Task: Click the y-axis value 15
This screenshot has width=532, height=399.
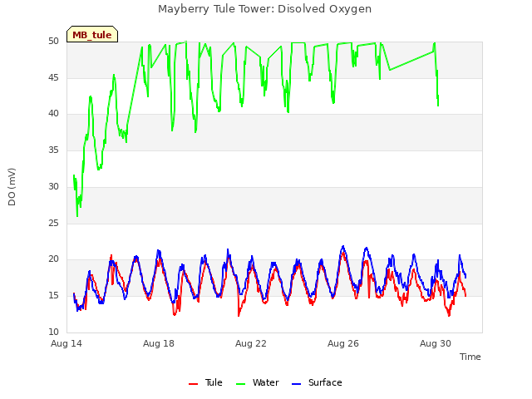Action: pos(53,296)
